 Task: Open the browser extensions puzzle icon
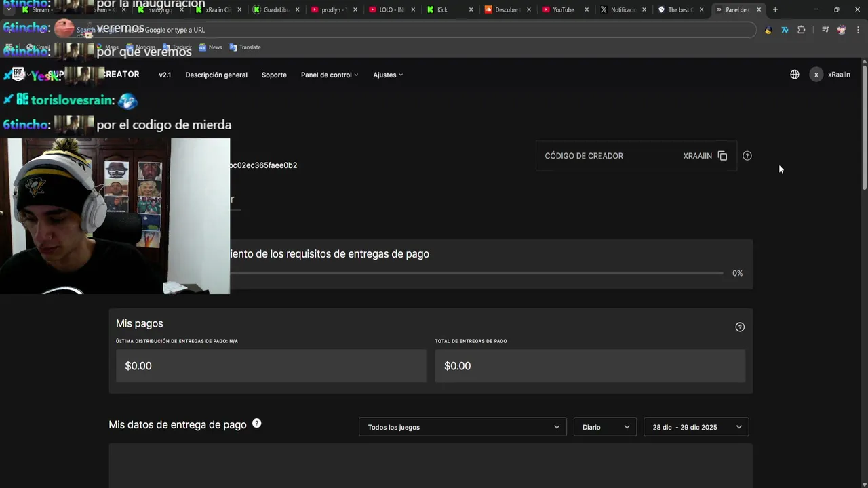[802, 30]
